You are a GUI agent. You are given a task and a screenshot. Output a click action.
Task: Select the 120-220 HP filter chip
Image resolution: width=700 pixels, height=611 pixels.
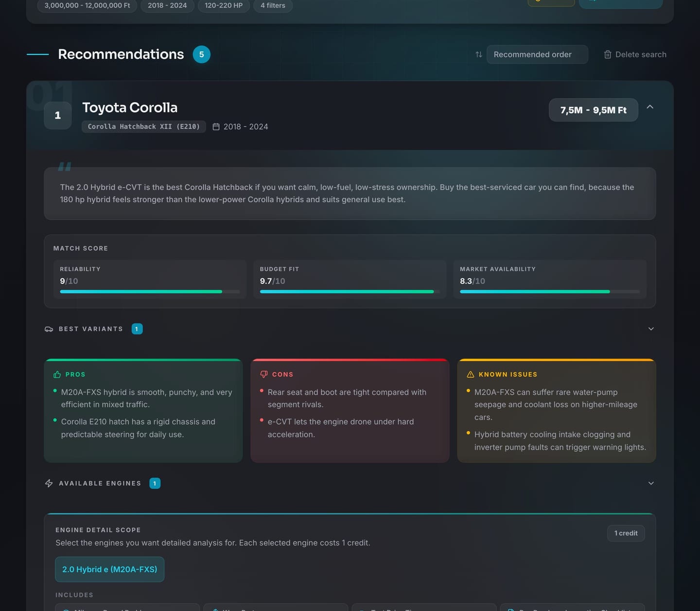[x=224, y=5]
